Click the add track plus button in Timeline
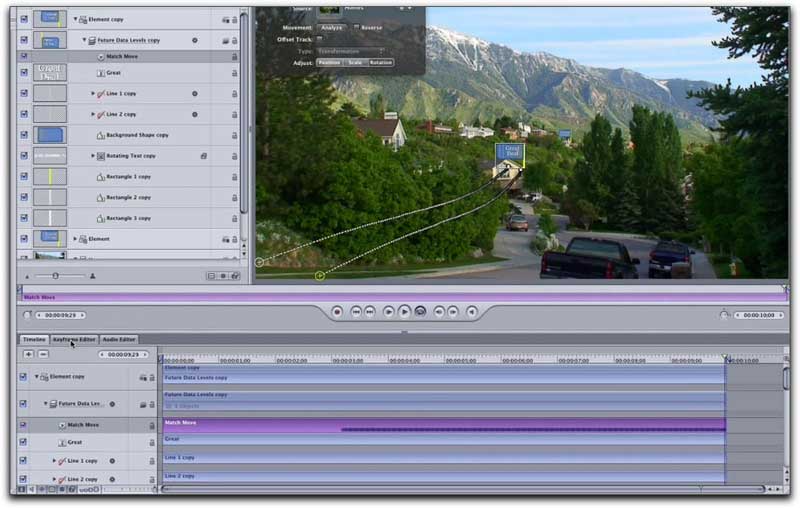 pos(29,354)
